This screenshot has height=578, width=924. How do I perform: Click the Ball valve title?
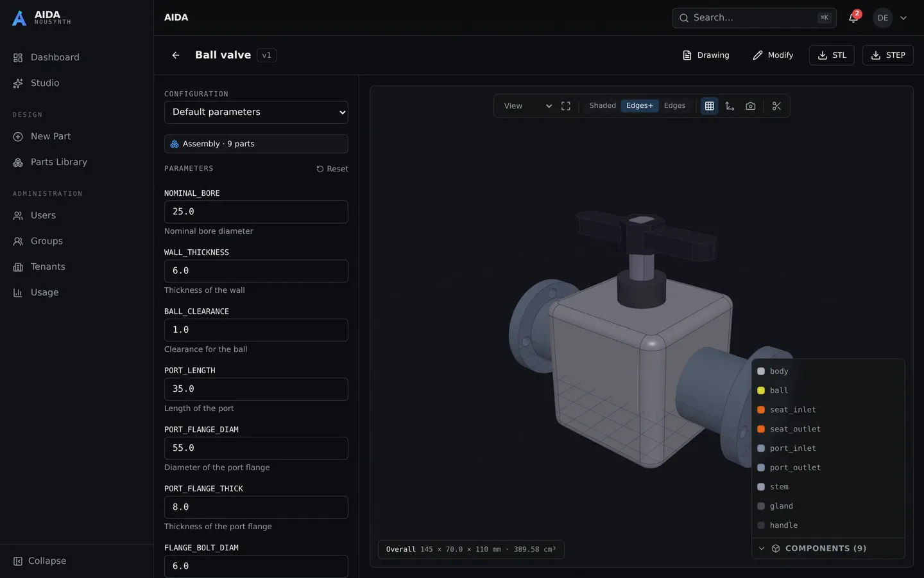click(x=223, y=55)
